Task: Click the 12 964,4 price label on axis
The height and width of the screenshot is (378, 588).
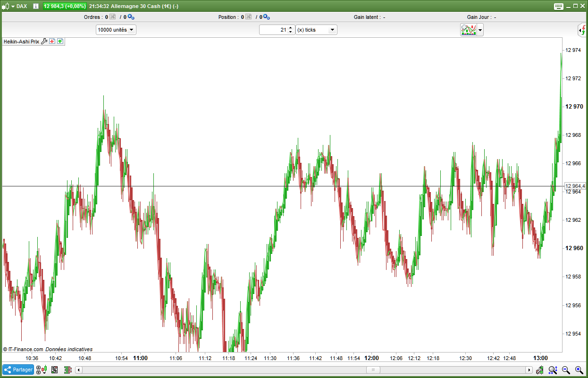Action: (x=575, y=186)
